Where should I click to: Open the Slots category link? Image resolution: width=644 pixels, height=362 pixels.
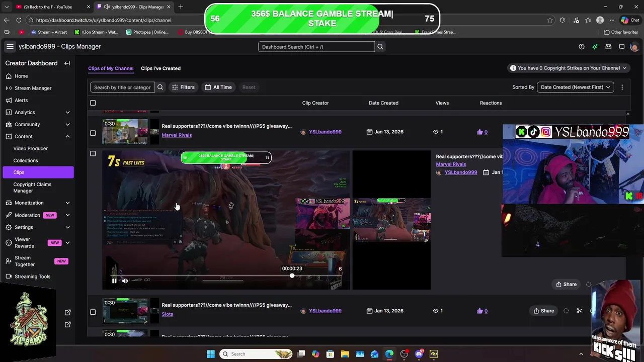[167, 314]
